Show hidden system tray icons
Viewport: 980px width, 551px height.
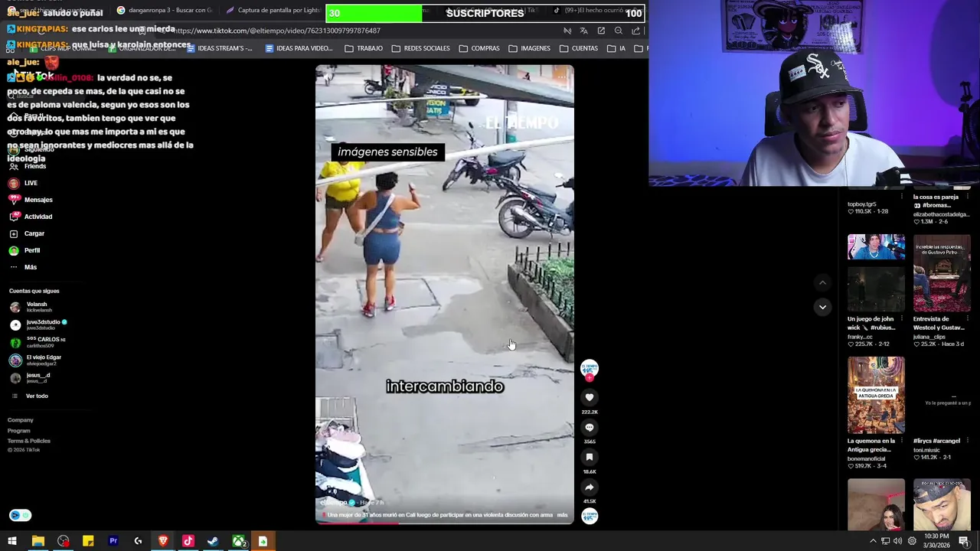873,541
